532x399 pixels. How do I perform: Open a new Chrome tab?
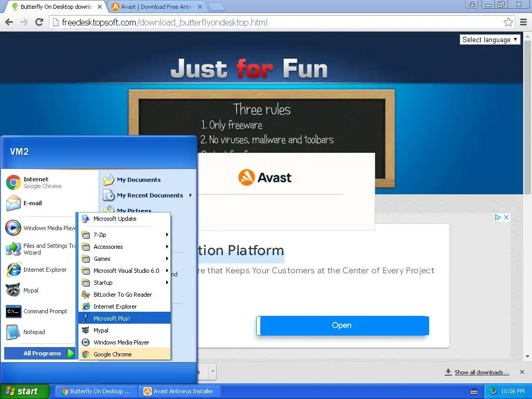[x=216, y=7]
